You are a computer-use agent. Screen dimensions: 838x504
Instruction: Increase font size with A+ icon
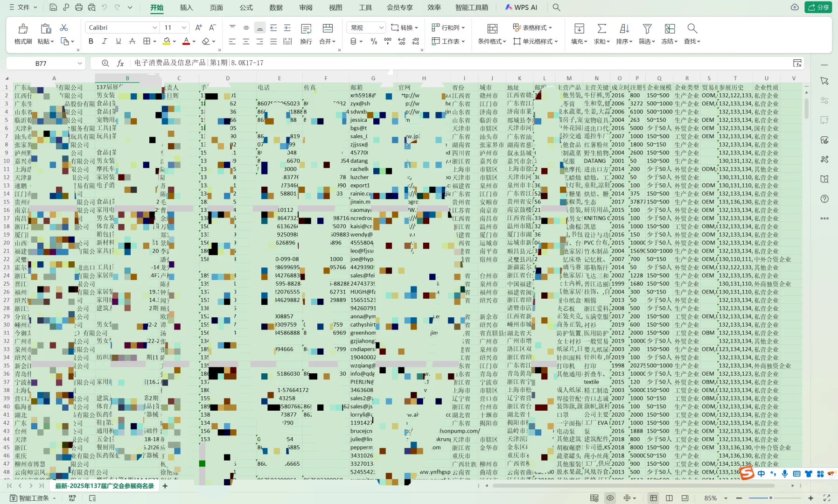(199, 28)
